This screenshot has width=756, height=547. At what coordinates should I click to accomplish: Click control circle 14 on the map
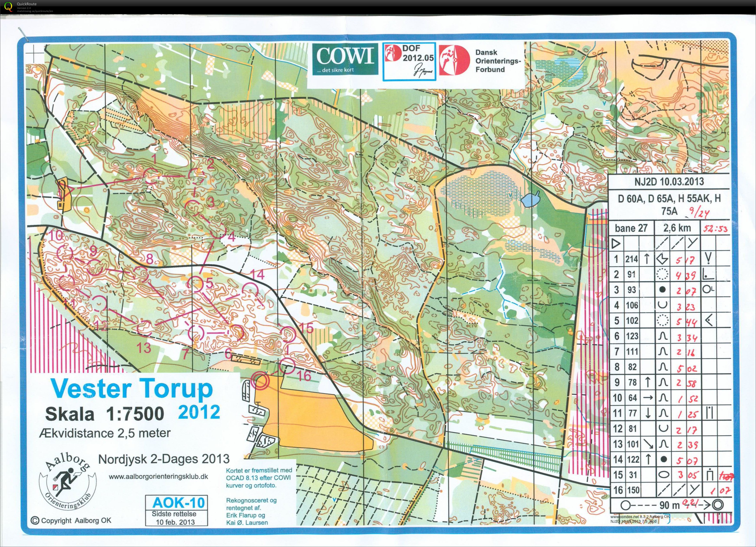tap(250, 291)
